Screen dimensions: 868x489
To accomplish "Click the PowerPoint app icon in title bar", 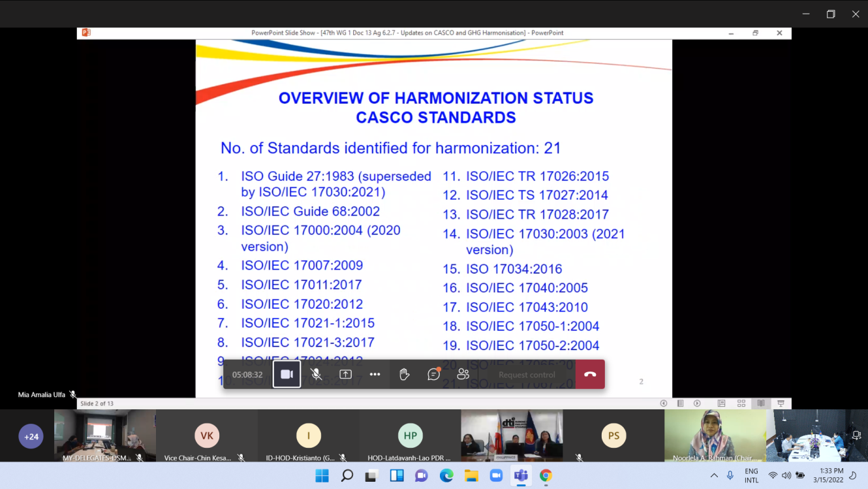I will click(85, 33).
